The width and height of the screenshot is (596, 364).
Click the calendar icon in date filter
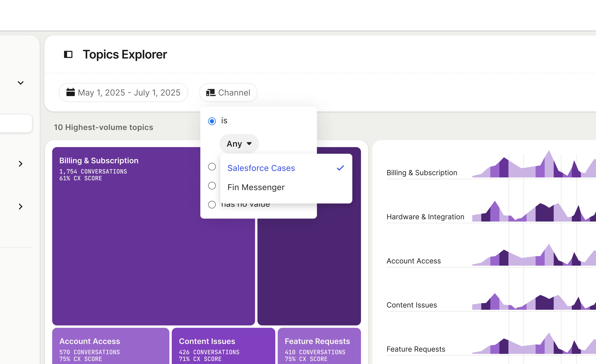coord(70,92)
